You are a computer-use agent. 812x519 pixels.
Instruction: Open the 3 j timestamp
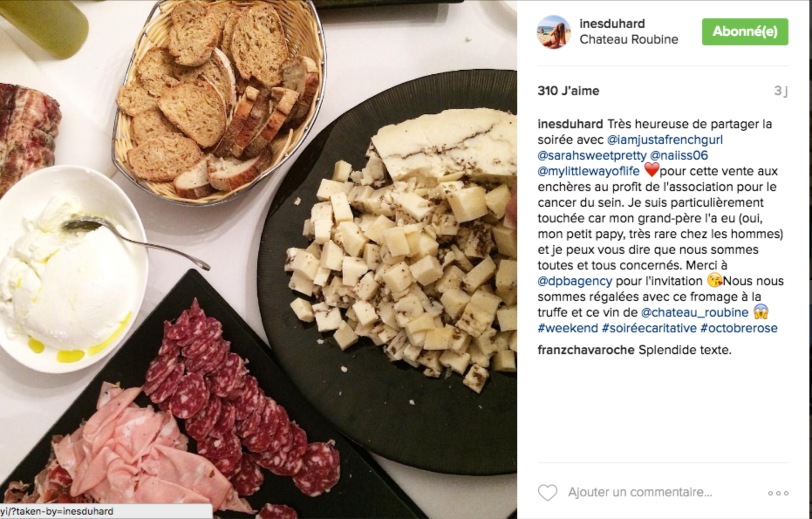781,91
